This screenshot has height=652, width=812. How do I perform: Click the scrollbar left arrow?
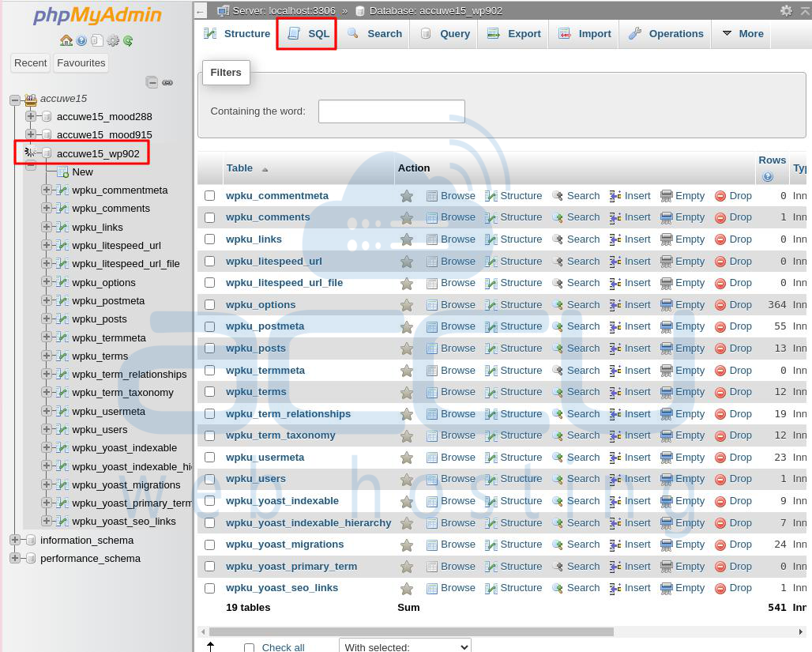pyautogui.click(x=203, y=631)
